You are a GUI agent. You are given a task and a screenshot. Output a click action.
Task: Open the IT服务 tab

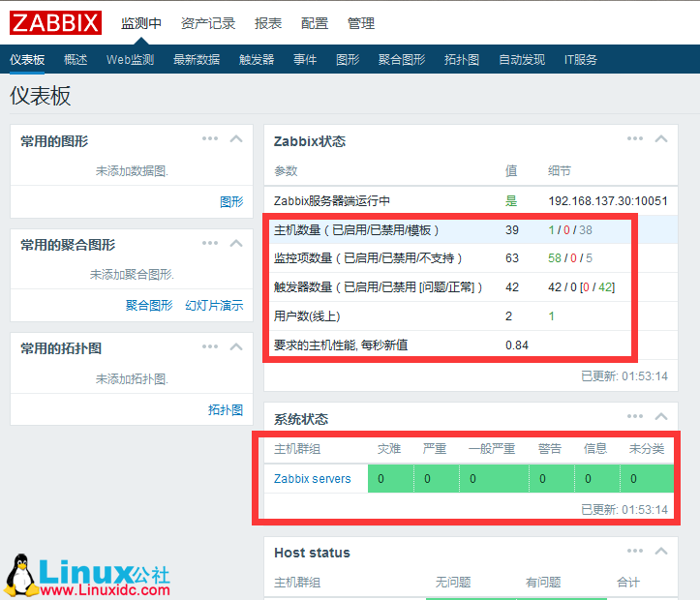(x=580, y=59)
